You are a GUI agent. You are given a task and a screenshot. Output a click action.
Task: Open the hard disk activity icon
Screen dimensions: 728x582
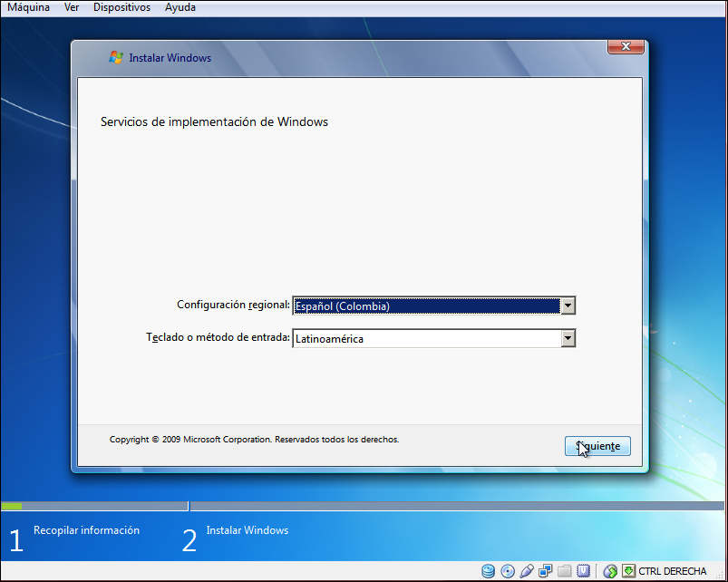(x=488, y=571)
